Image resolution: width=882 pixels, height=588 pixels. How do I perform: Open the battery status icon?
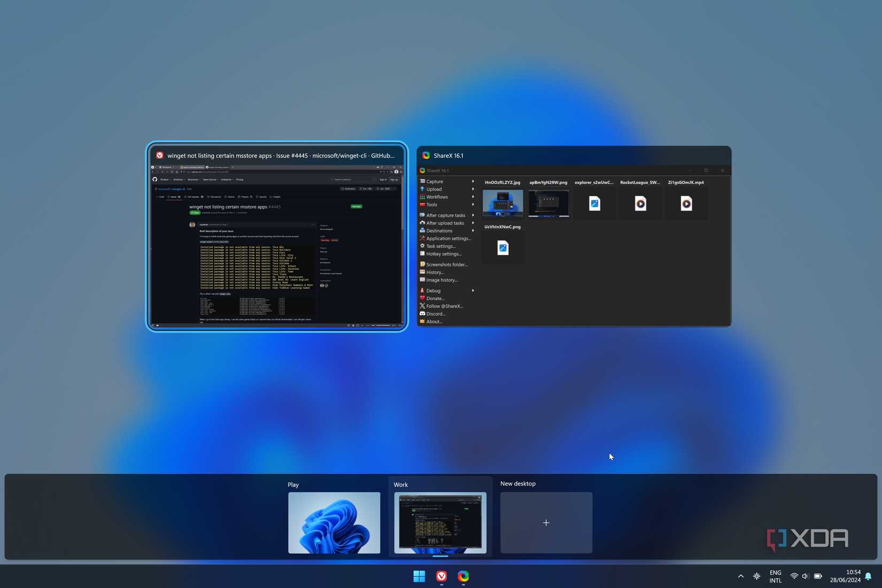818,576
